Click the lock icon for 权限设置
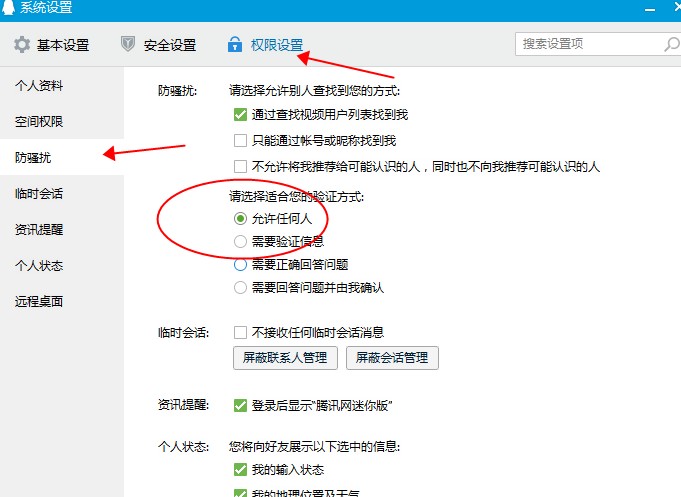The image size is (681, 497). tap(235, 45)
